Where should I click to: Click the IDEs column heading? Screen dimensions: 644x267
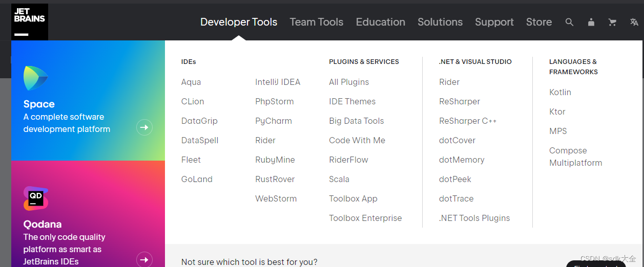(x=189, y=61)
